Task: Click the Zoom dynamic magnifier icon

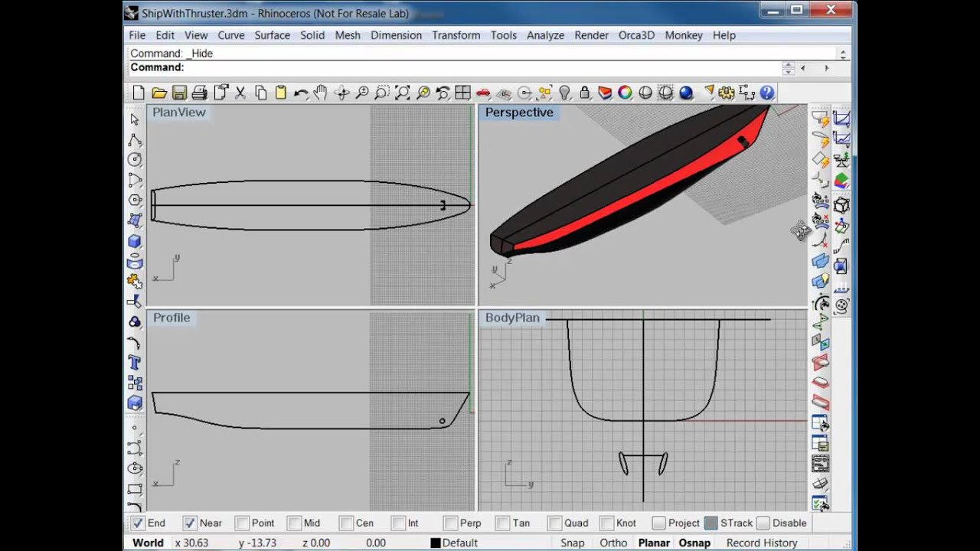Action: 361,93
